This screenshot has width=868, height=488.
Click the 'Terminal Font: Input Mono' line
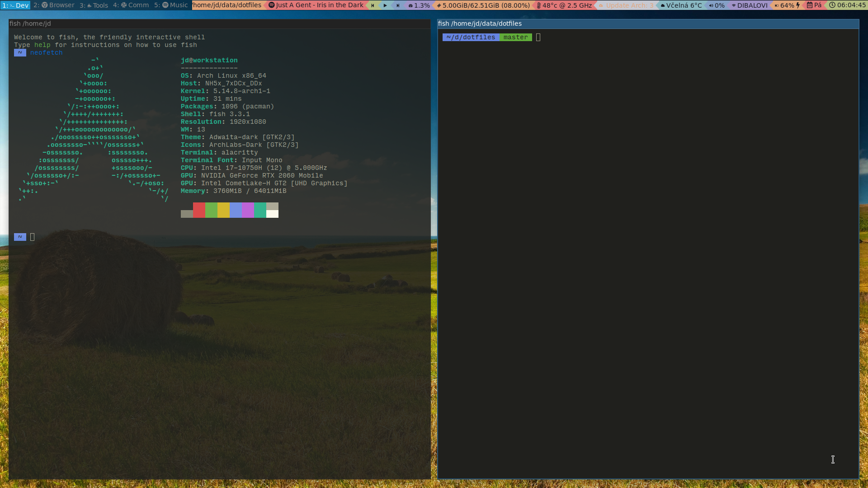pos(231,160)
